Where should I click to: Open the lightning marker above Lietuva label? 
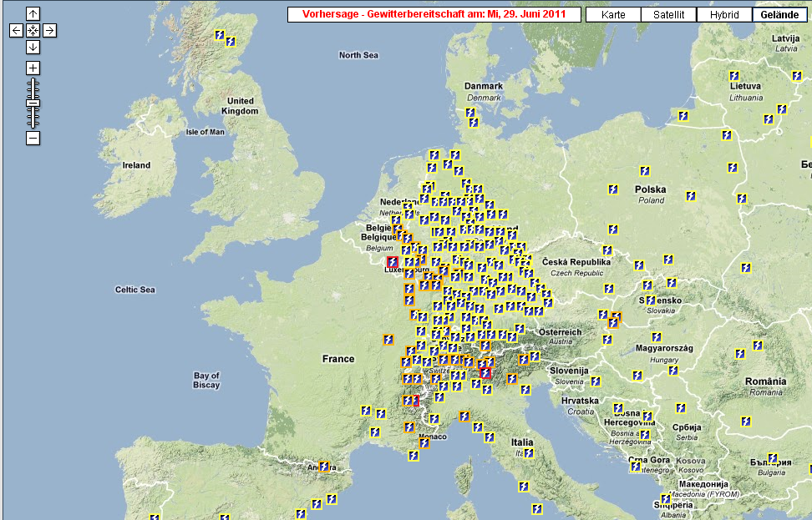734,76
